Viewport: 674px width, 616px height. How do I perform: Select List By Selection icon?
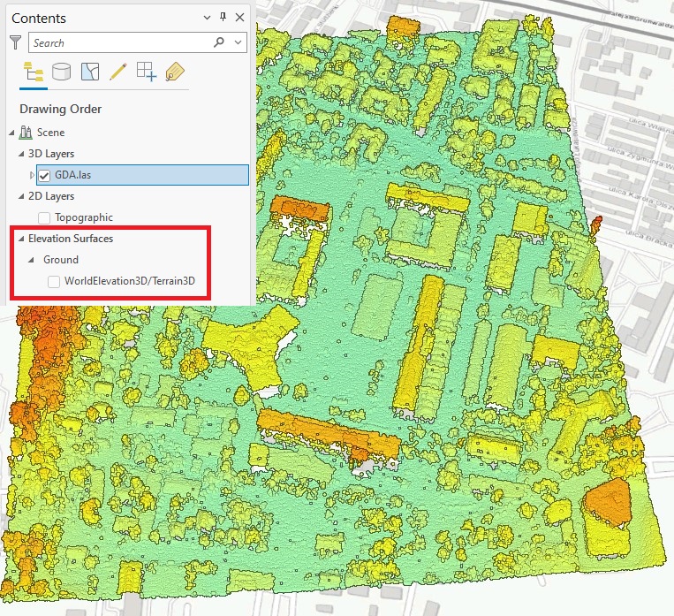90,72
